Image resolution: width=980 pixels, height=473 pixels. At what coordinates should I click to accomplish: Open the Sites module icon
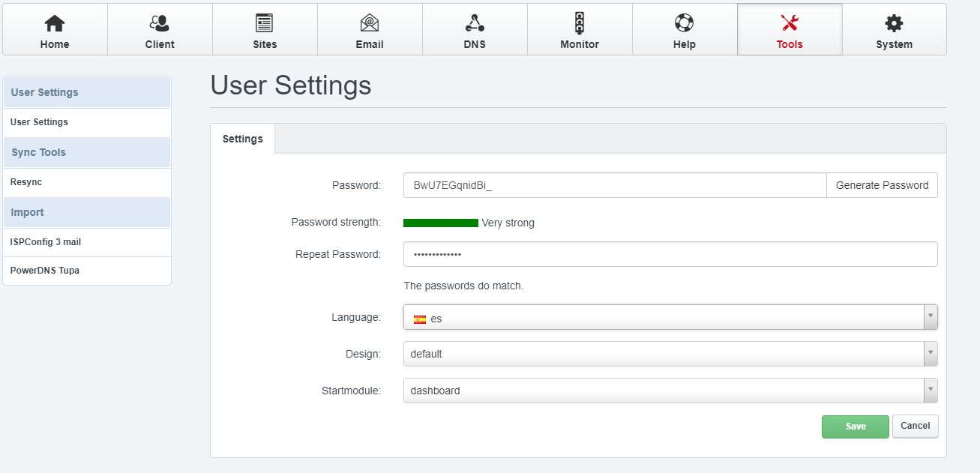click(x=265, y=23)
